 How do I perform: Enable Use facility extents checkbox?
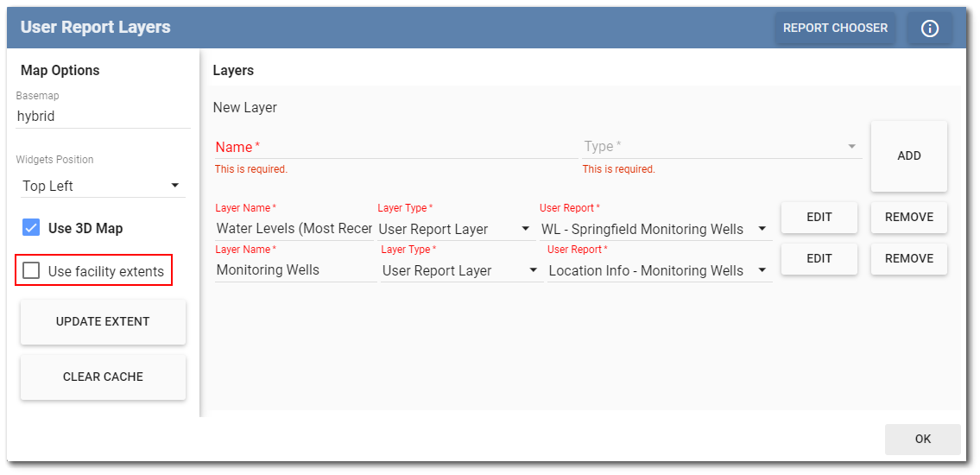31,271
